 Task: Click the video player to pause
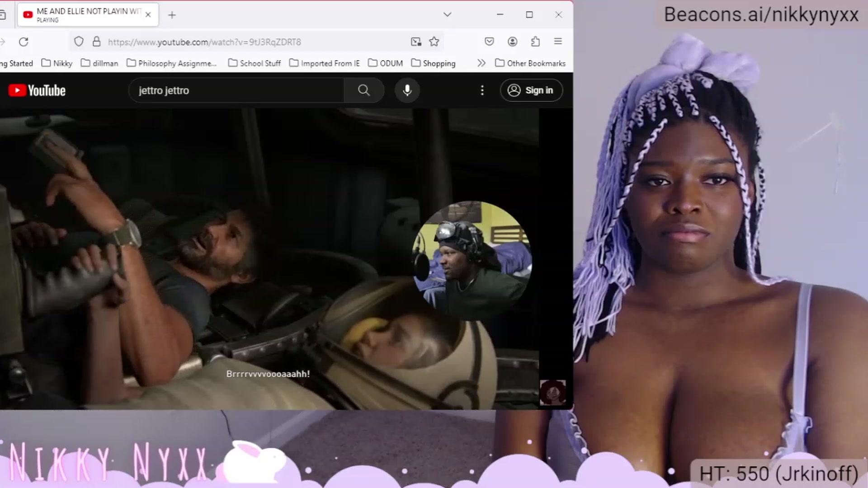269,259
